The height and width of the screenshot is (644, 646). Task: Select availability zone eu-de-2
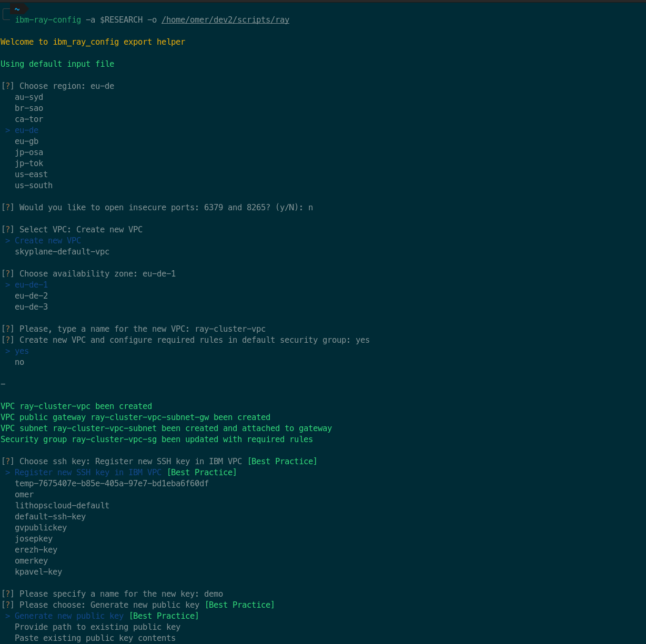[x=31, y=296]
